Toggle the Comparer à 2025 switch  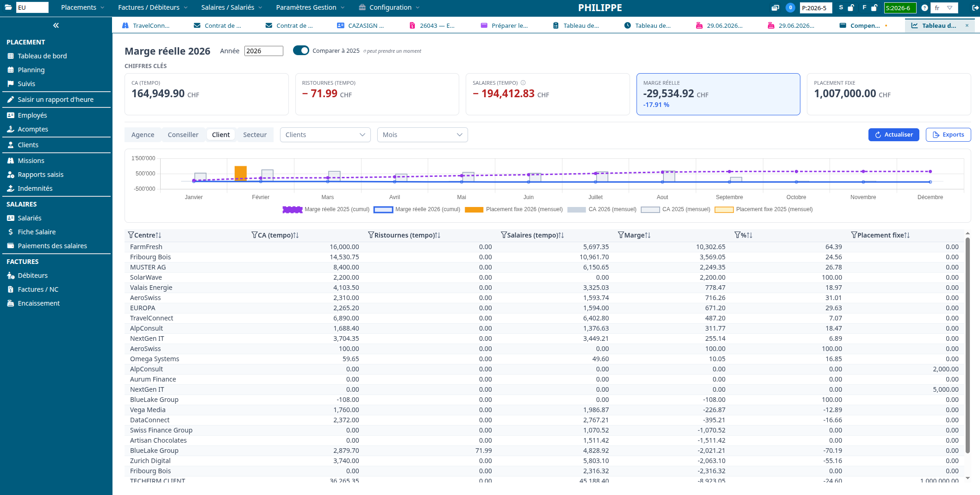click(x=301, y=50)
